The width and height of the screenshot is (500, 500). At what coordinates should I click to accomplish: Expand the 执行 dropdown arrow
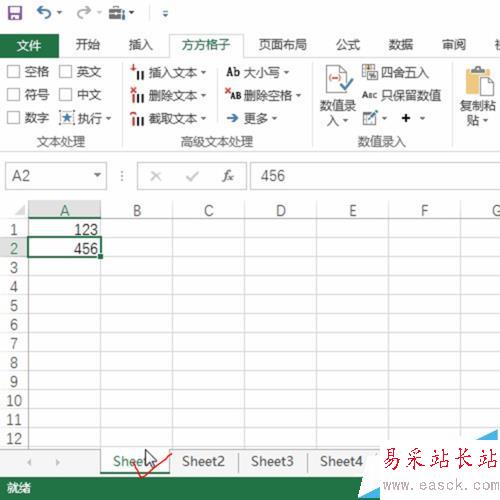point(109,118)
